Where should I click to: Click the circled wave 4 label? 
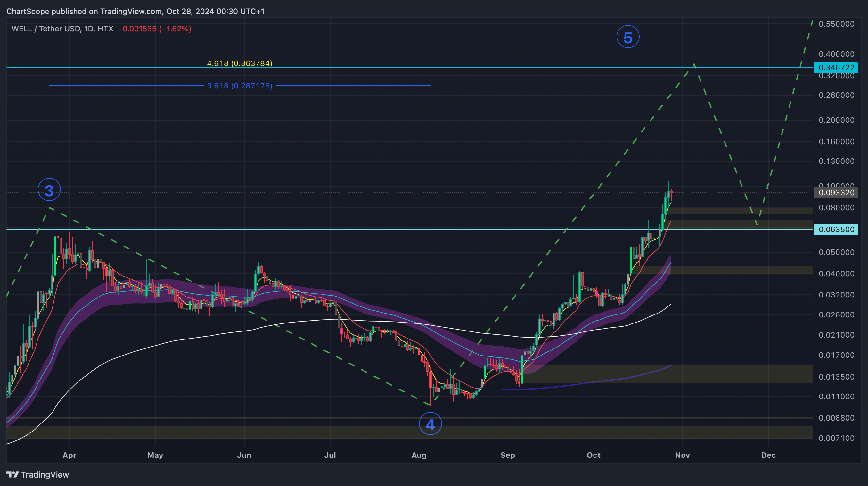pos(430,423)
